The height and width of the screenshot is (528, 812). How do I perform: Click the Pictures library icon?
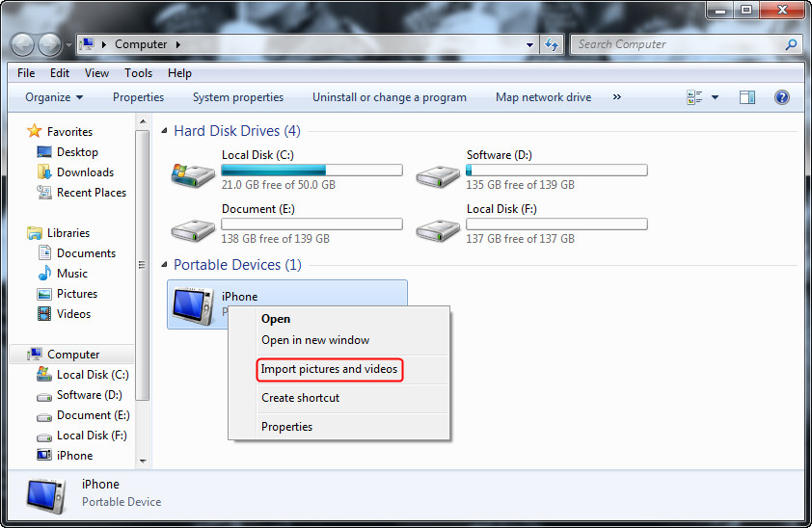tap(44, 294)
